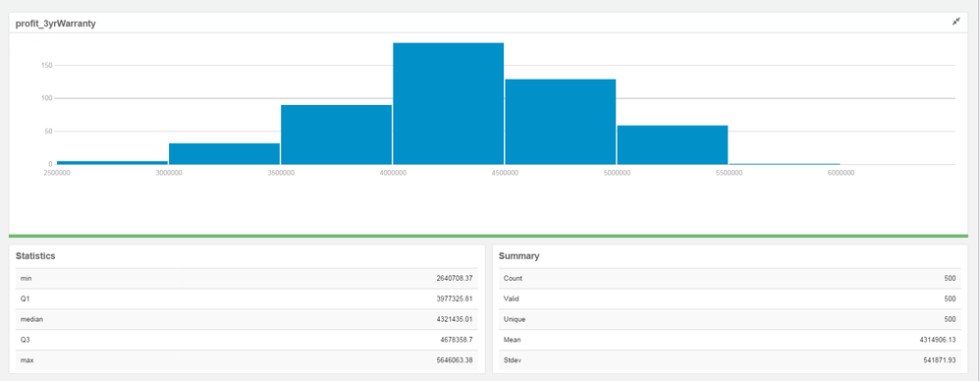Image resolution: width=980 pixels, height=381 pixels.
Task: Click the Valid row label
Action: pyautogui.click(x=512, y=299)
